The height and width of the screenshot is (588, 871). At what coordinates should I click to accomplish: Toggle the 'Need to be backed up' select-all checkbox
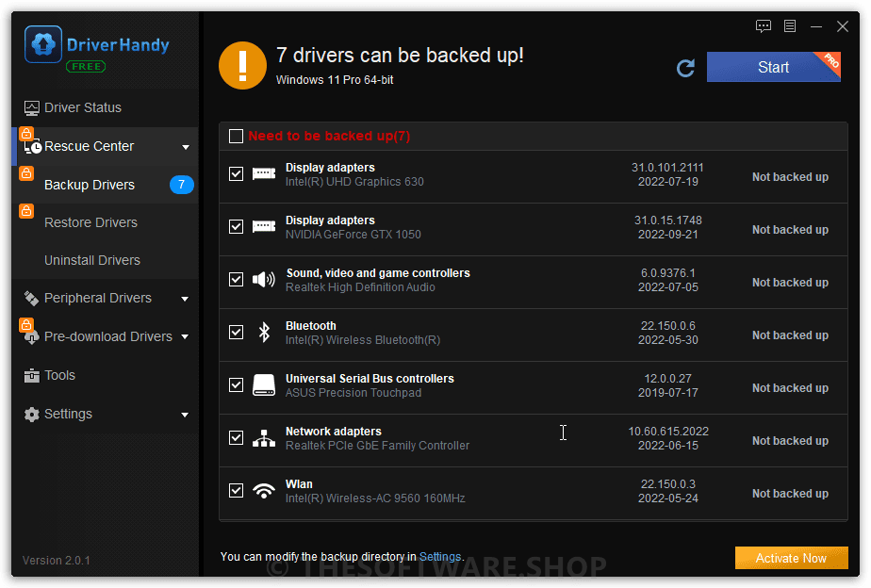click(236, 136)
